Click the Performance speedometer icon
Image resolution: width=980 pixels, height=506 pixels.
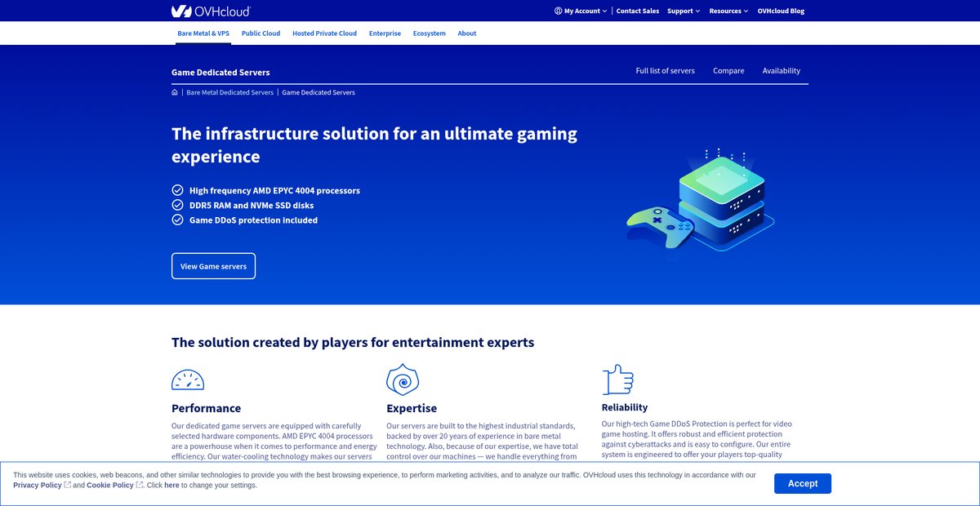tap(188, 379)
